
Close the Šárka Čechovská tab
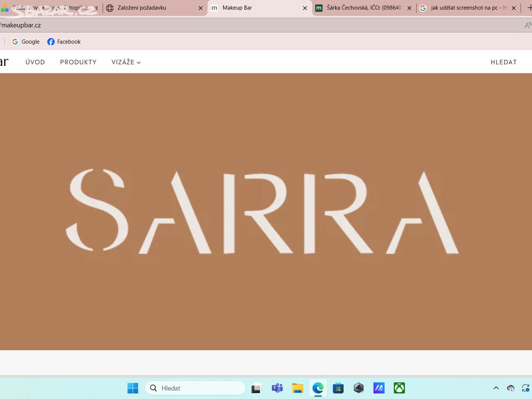pyautogui.click(x=409, y=8)
